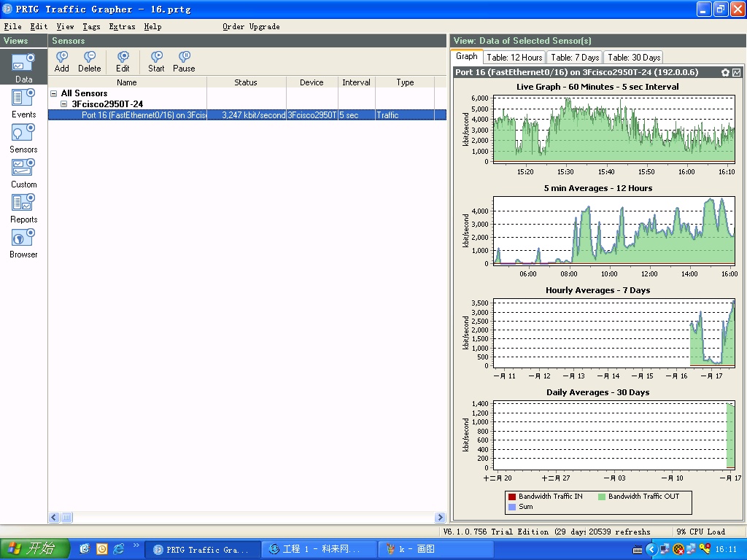Open the Browser view in sidebar
747x560 pixels.
tap(23, 243)
